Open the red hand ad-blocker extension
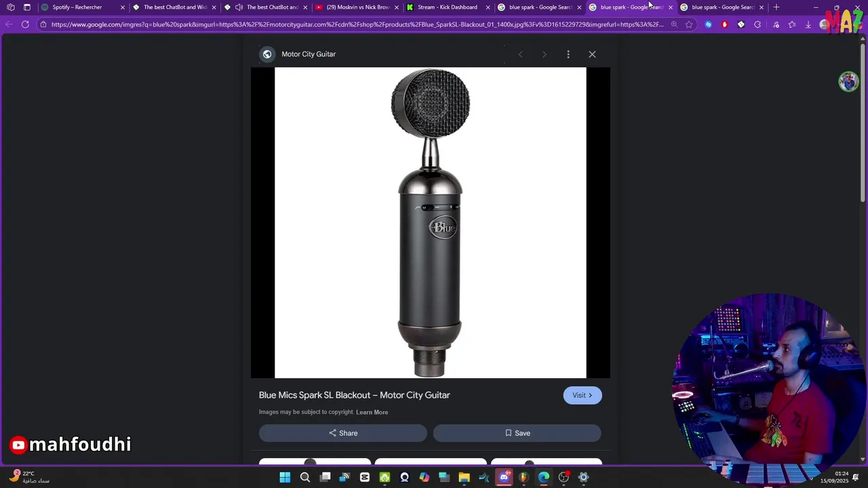The width and height of the screenshot is (868, 488). click(725, 24)
